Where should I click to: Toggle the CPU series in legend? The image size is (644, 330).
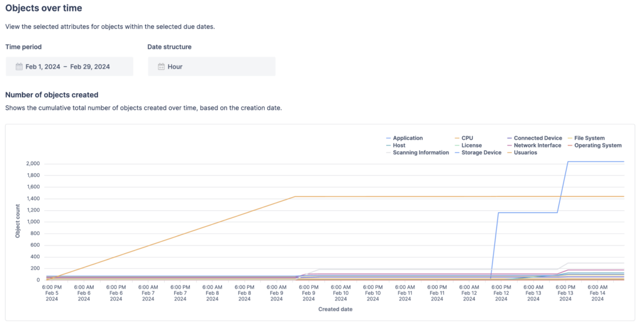pyautogui.click(x=467, y=138)
